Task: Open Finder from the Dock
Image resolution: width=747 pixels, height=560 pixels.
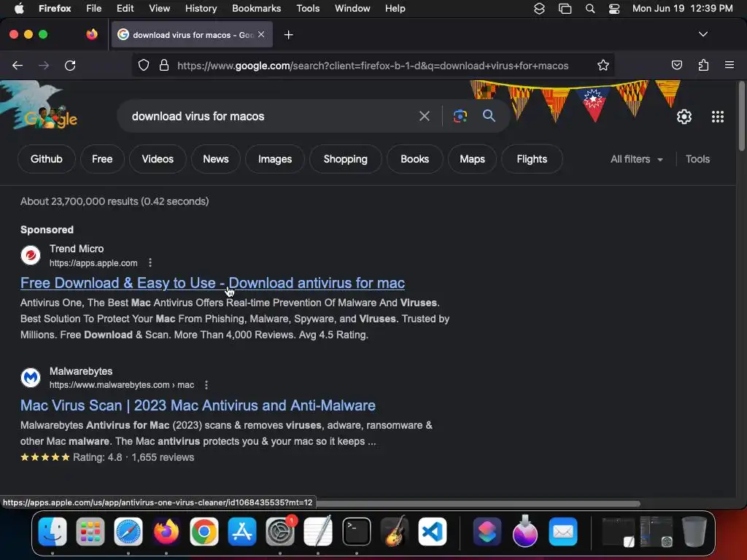Action: click(x=53, y=531)
